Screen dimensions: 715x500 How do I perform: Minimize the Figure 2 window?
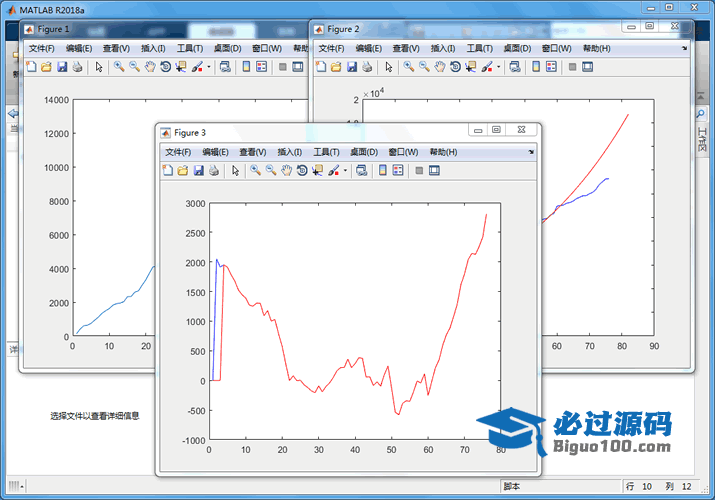click(631, 26)
